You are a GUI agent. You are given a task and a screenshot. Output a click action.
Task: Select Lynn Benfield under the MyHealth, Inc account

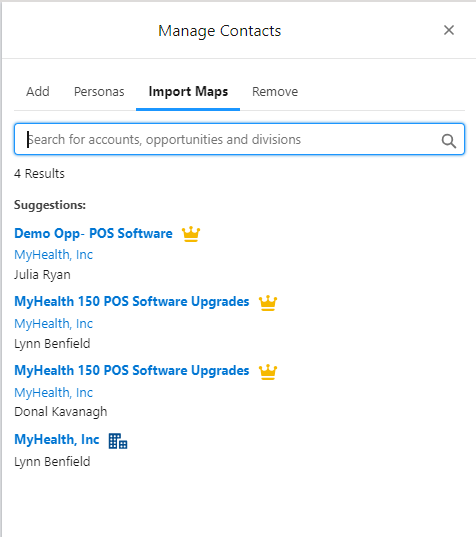click(x=52, y=462)
